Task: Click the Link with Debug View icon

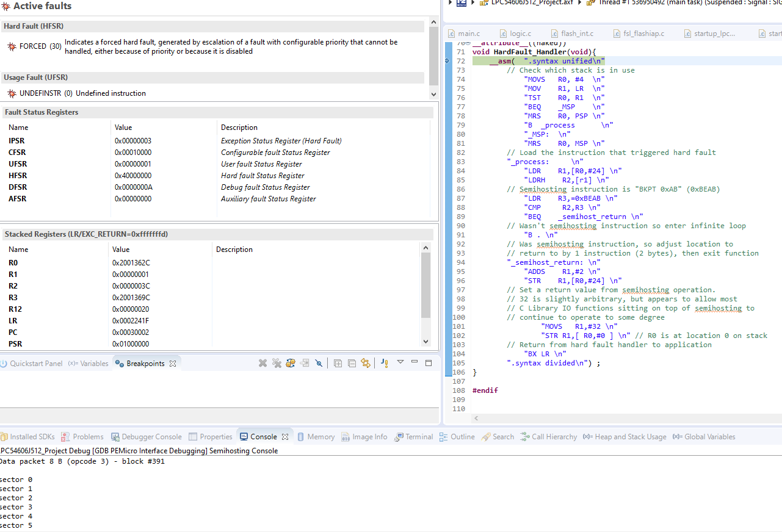Action: [x=366, y=363]
